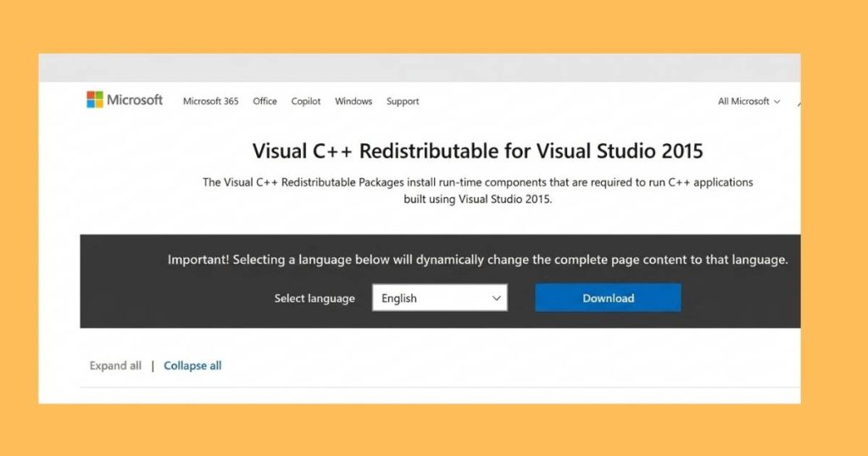Click the Visual C++ Redistributable page heading
Viewport: 868px width, 456px height.
(x=477, y=151)
